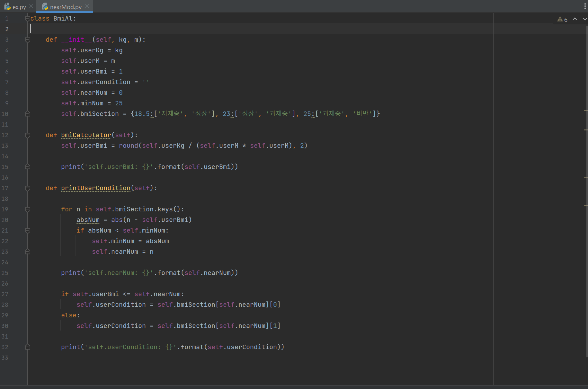Image resolution: width=588 pixels, height=389 pixels.
Task: Collapse the for loop fold marker
Action: [x=28, y=209]
